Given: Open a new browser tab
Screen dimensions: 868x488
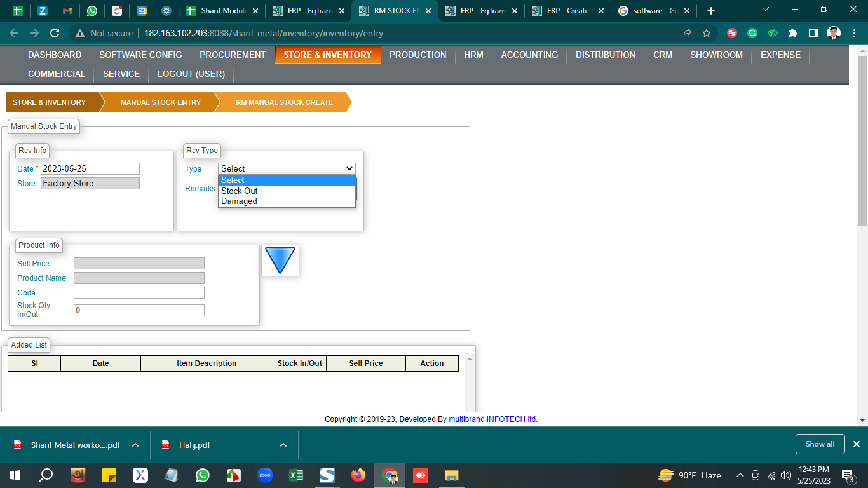Looking at the screenshot, I should 711,11.
